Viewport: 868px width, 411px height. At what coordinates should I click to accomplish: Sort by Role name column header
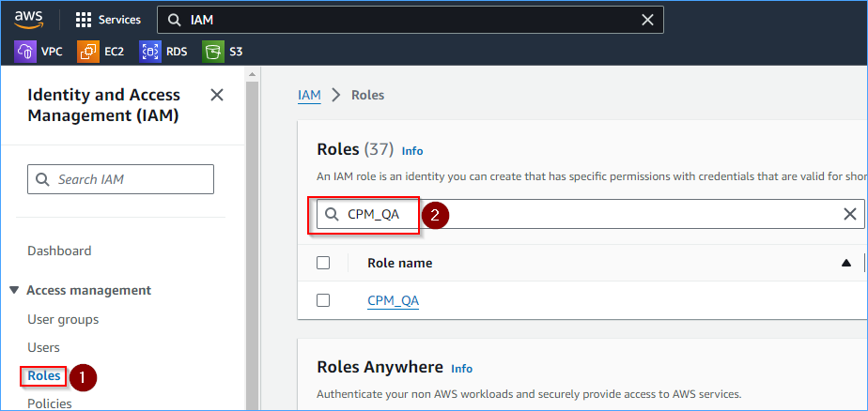pyautogui.click(x=399, y=263)
